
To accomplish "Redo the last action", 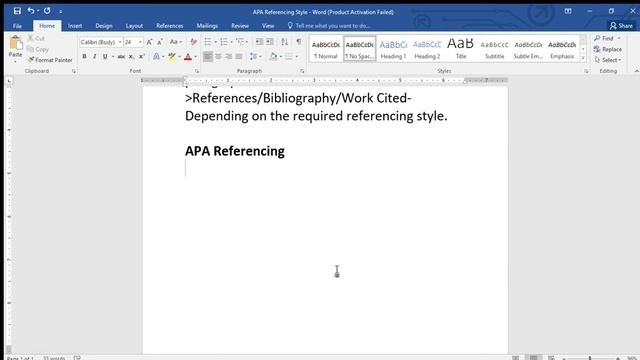I will 47,11.
